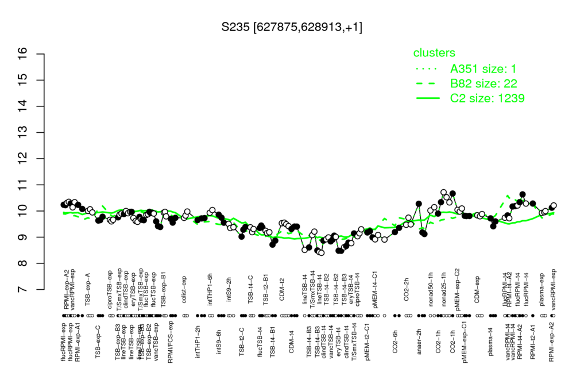
Task: Click x-axis label "pMEM-t4-C1"
Action: pyautogui.click(x=375, y=289)
